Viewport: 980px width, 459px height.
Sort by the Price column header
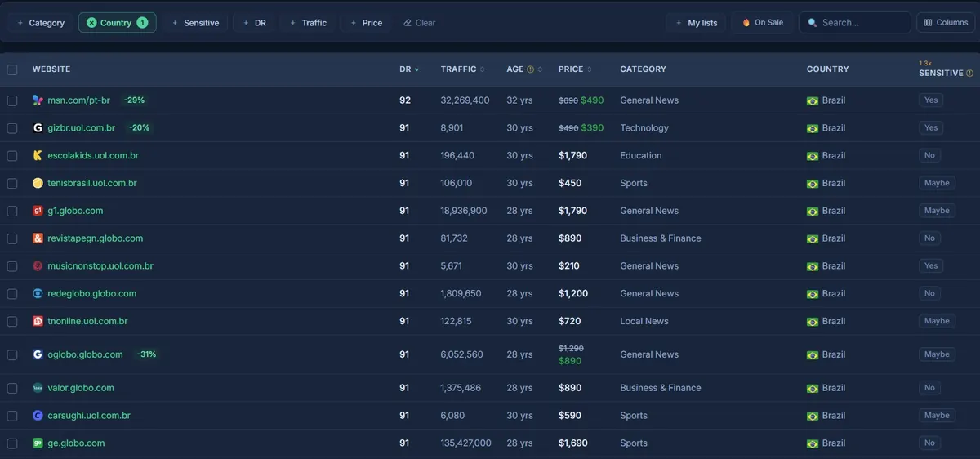click(575, 69)
